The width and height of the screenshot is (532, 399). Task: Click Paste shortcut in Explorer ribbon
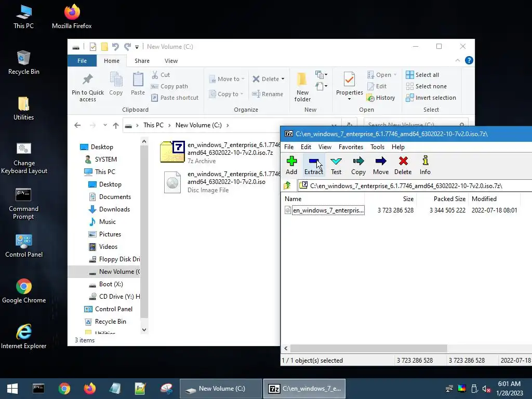tap(175, 98)
